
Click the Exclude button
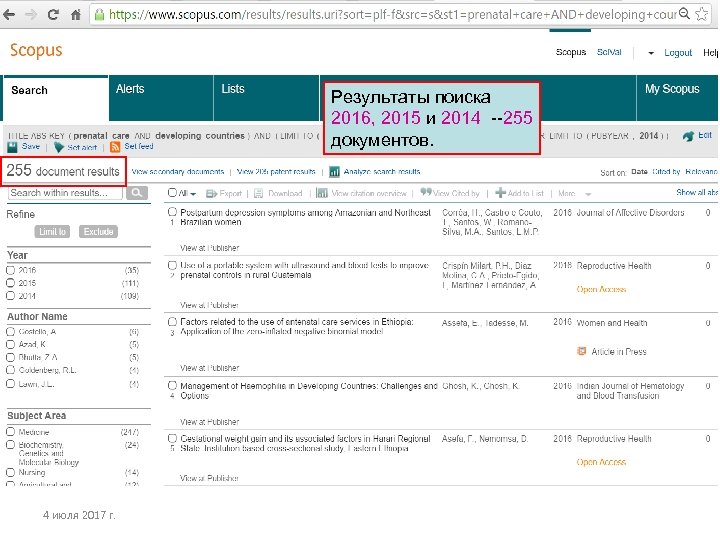(x=98, y=231)
